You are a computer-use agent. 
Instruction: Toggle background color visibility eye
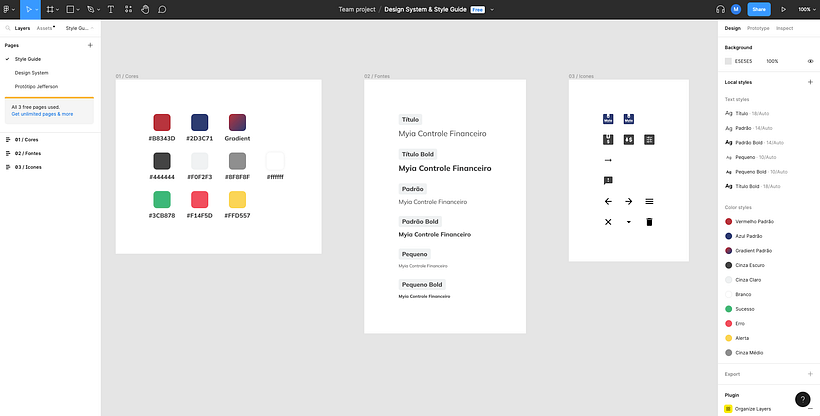pos(811,61)
